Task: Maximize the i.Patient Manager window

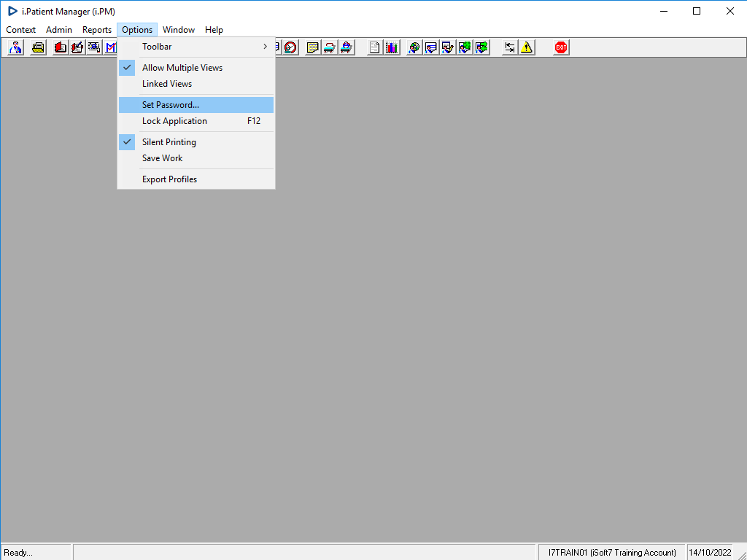Action: point(697,11)
